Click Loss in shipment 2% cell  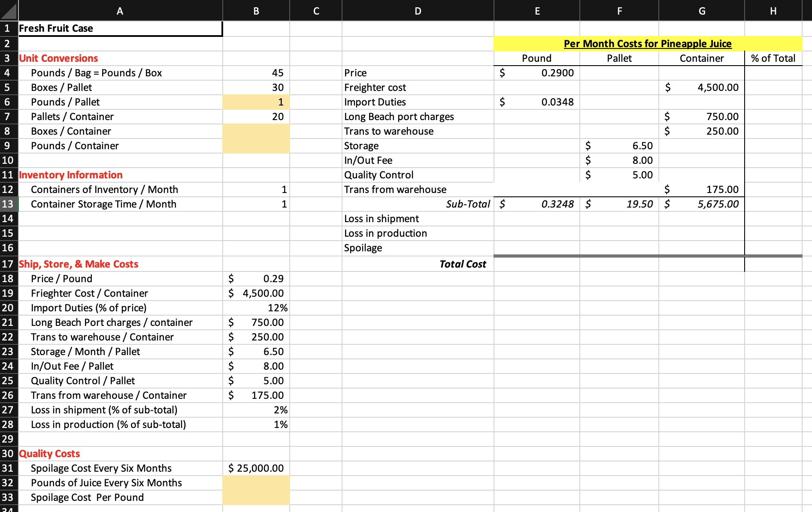[256, 410]
